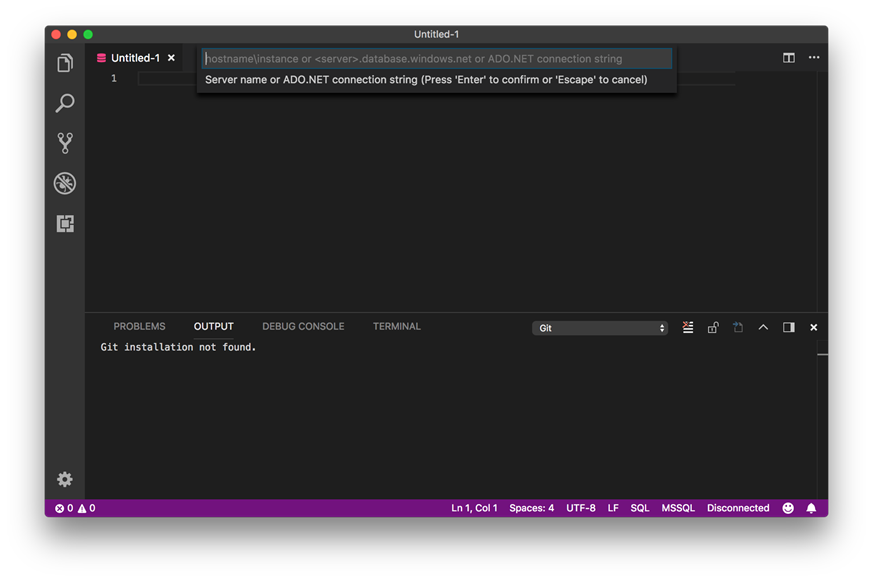Screen dimensions: 873x581
Task: Close the bottom panel
Action: (813, 327)
